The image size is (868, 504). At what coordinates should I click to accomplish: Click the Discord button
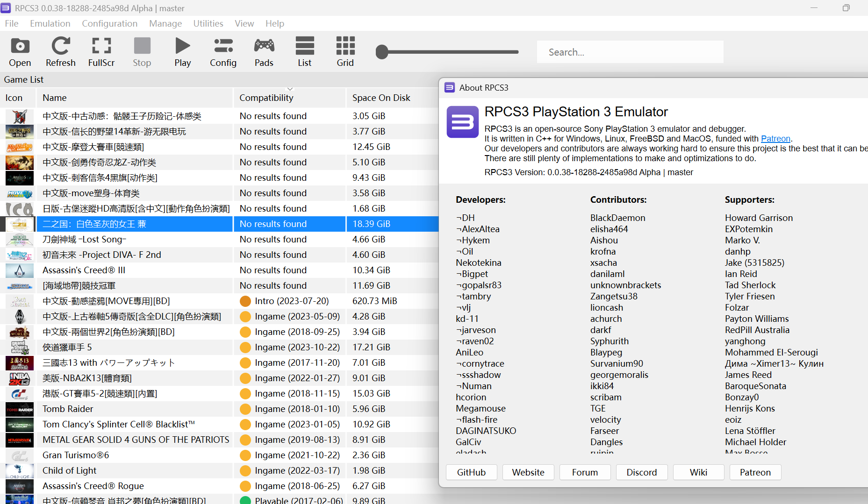click(x=641, y=472)
